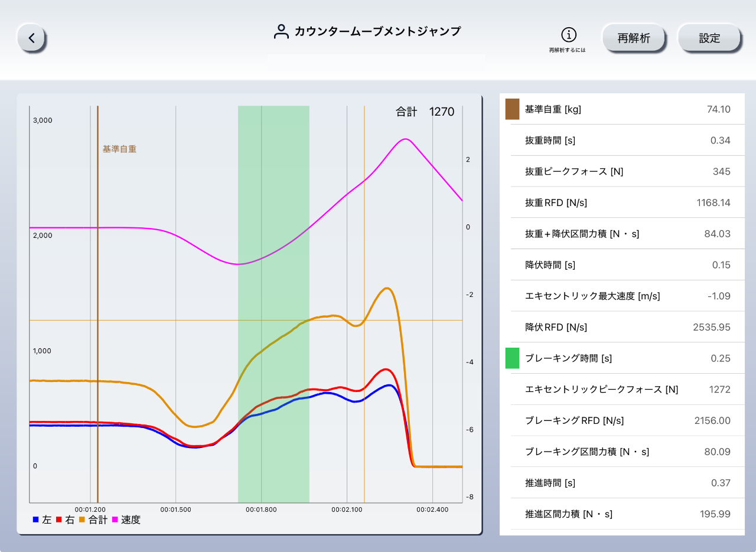This screenshot has height=552, width=756.
Task: Toggle the orange 合計 legend marker
Action: (x=83, y=520)
